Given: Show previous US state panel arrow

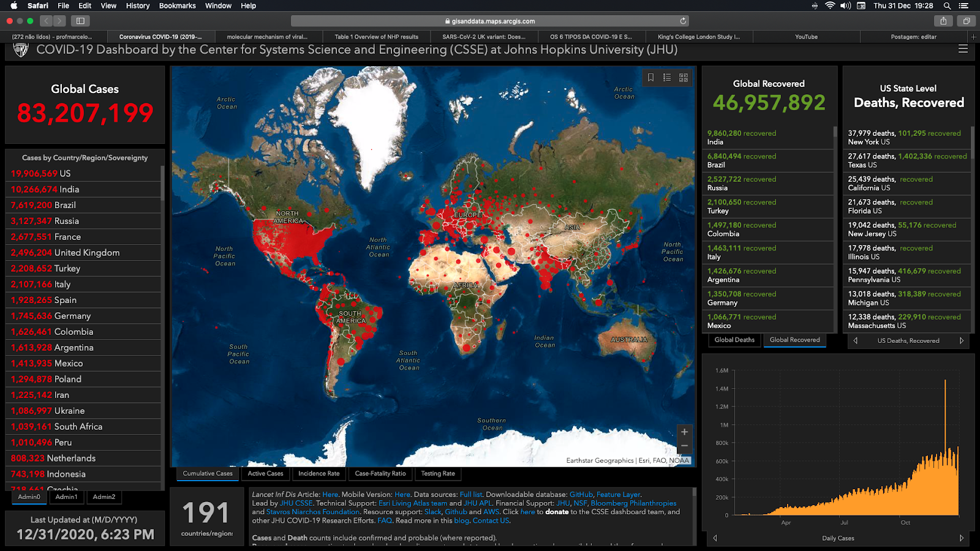Looking at the screenshot, I should (856, 340).
